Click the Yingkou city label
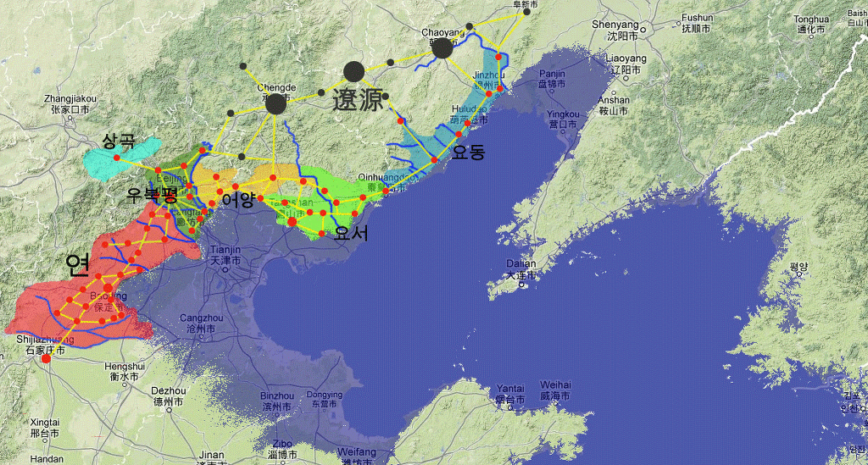The image size is (868, 465). [x=563, y=119]
